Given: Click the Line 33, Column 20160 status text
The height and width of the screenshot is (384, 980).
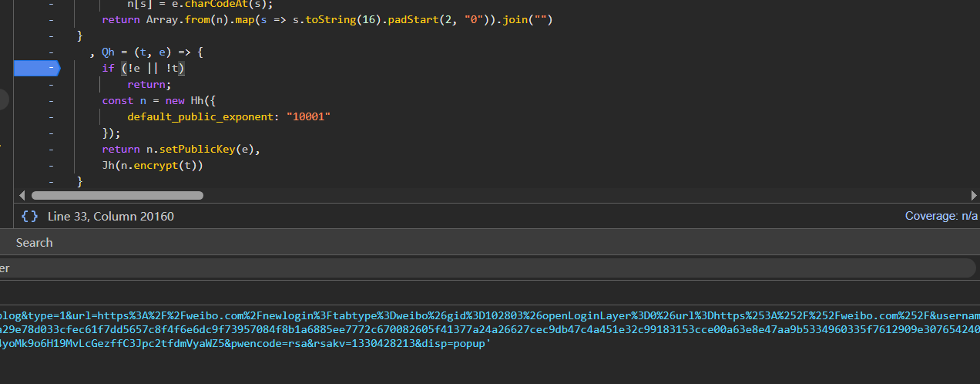Looking at the screenshot, I should 111,217.
